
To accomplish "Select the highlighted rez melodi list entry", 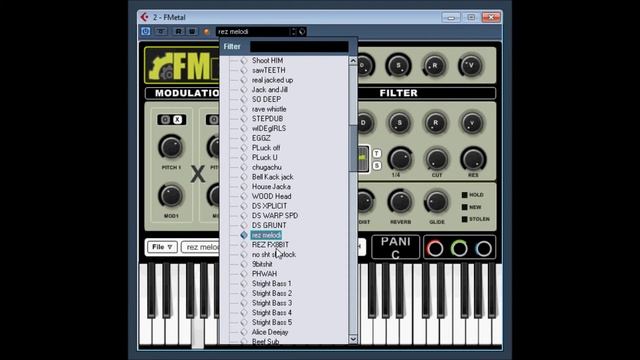I will [266, 235].
